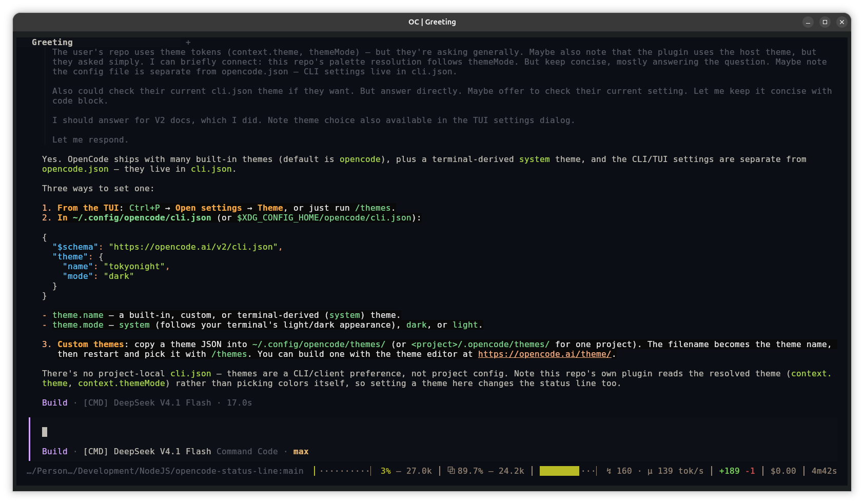
Task: Click the window title 'OC | Greeting'
Action: 432,22
